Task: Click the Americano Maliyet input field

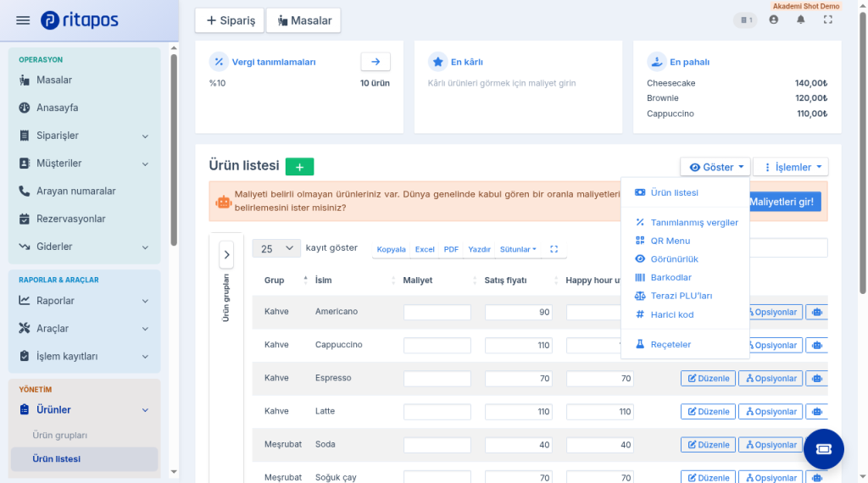Action: click(x=437, y=312)
